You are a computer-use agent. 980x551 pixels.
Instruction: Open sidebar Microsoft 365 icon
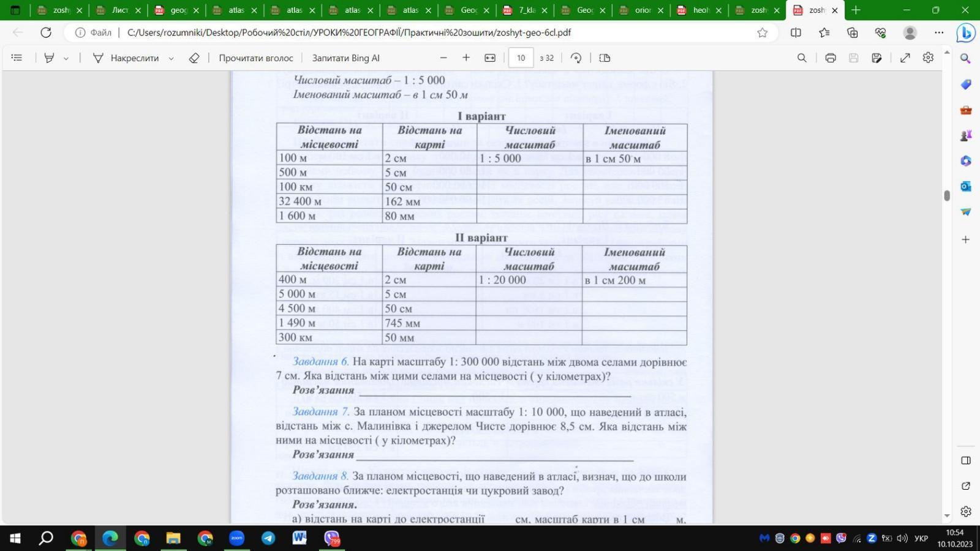tap(966, 161)
